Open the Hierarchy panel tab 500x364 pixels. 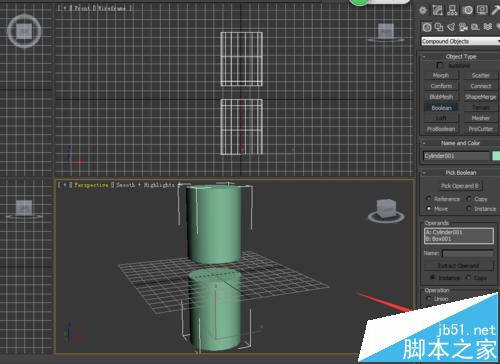452,10
